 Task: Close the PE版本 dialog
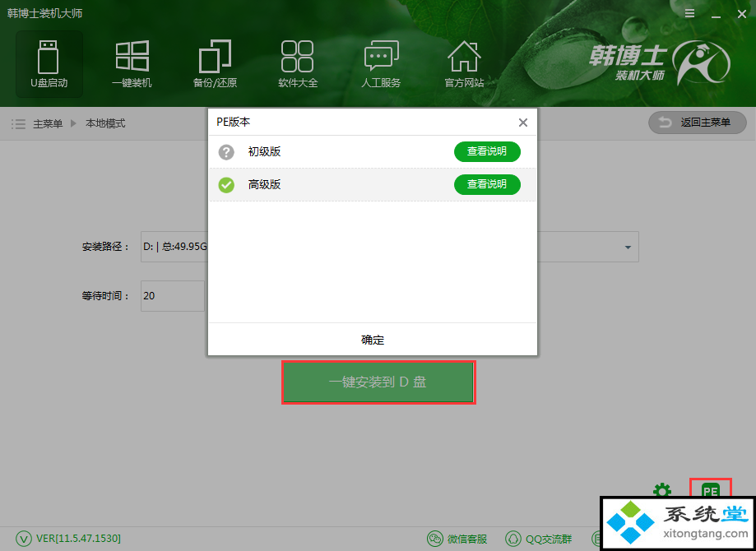[x=523, y=123]
